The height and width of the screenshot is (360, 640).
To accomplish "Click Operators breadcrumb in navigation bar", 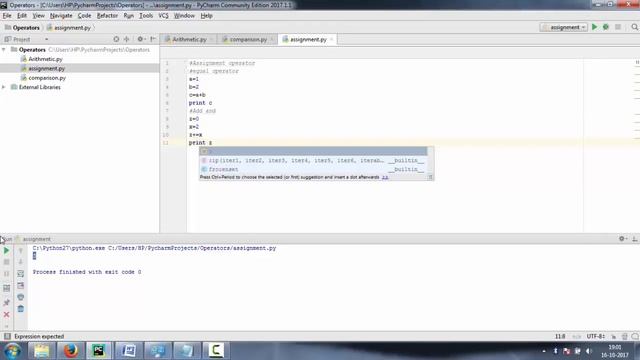I will coord(22,27).
